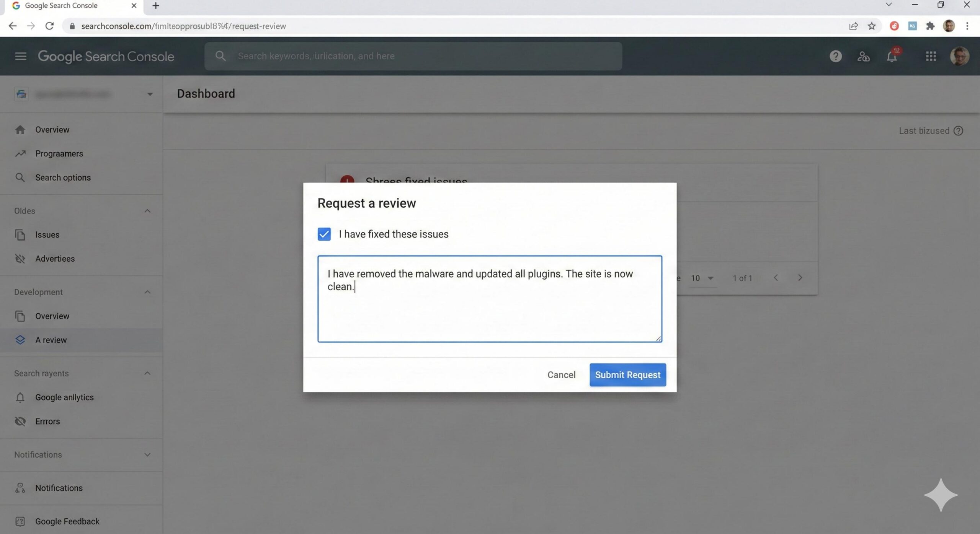
Task: Open the property selector dropdown
Action: (x=150, y=94)
